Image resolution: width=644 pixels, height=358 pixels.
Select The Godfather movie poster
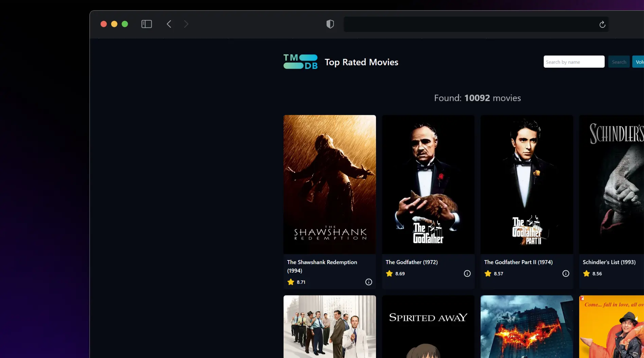click(x=428, y=184)
